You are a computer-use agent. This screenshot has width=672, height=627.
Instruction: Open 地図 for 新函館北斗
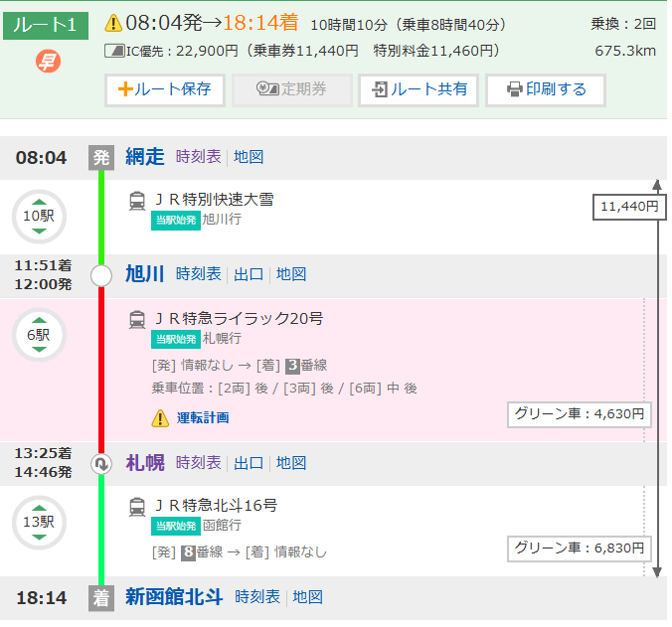[307, 597]
